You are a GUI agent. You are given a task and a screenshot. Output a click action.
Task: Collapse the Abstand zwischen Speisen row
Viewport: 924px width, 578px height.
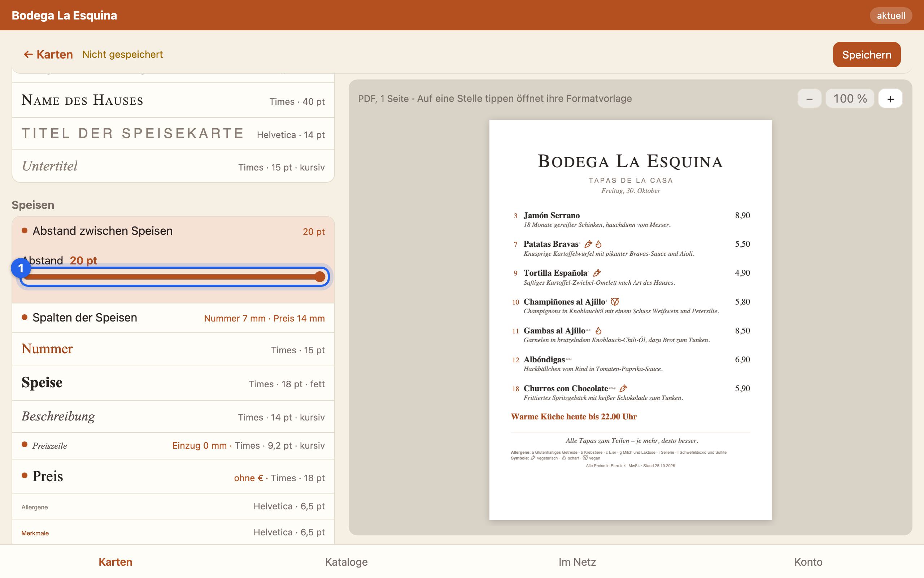point(173,231)
